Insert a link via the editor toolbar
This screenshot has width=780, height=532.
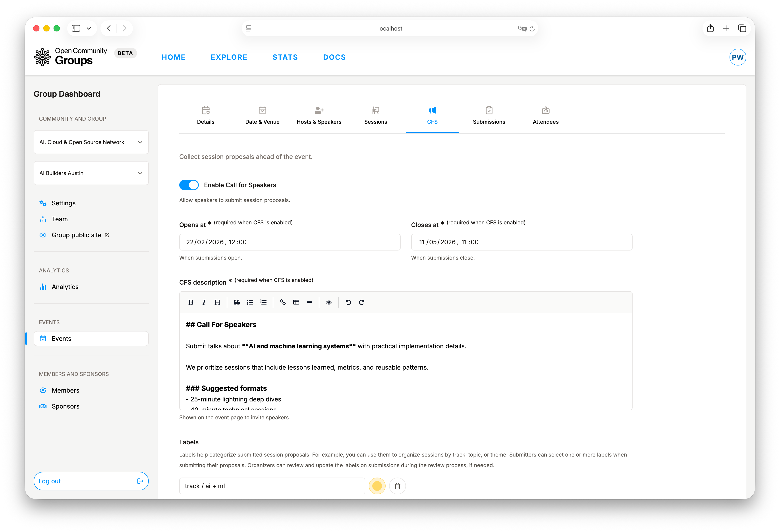point(283,303)
